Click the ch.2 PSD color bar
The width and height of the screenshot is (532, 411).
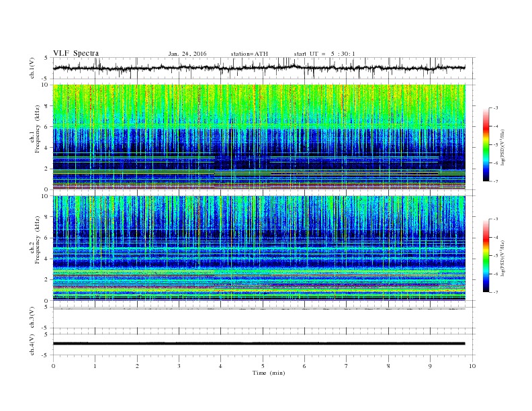(x=486, y=255)
